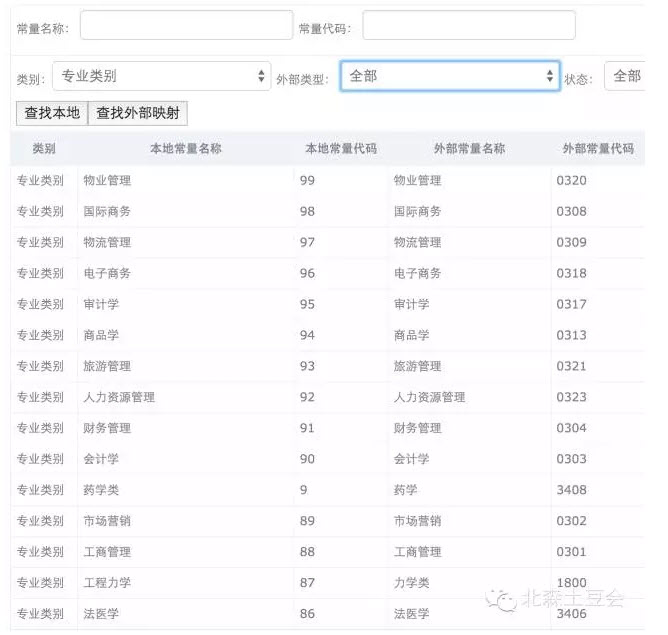Click external code 0302

(x=571, y=521)
